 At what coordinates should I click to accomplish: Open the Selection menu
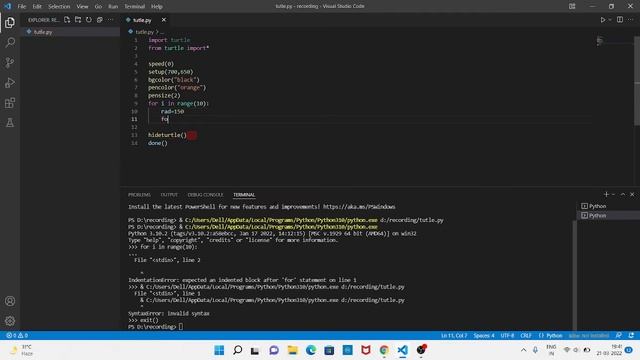(59, 7)
